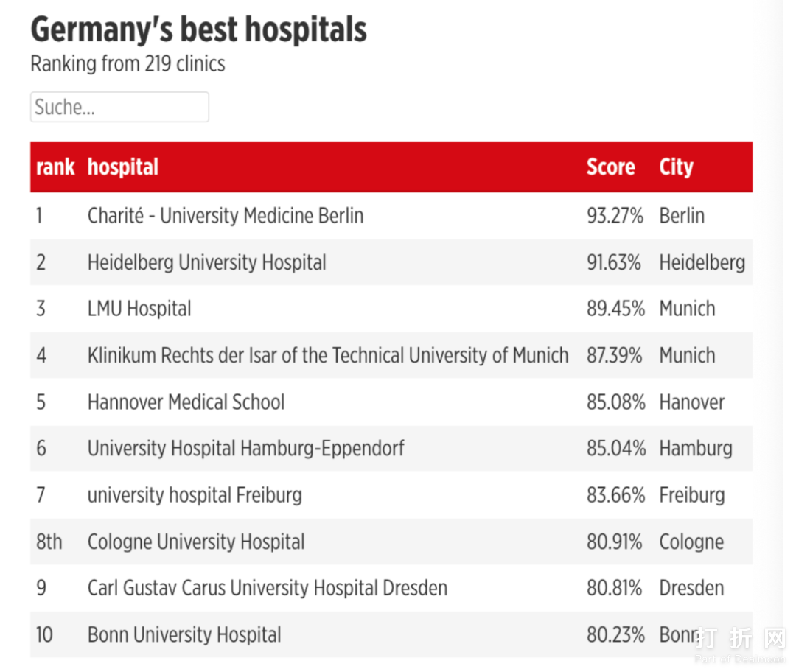Click the Dresden city cell

pyautogui.click(x=691, y=589)
